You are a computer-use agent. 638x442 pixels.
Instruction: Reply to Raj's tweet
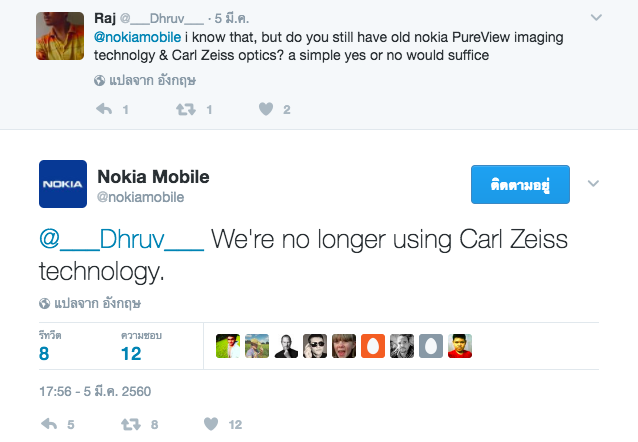point(104,109)
